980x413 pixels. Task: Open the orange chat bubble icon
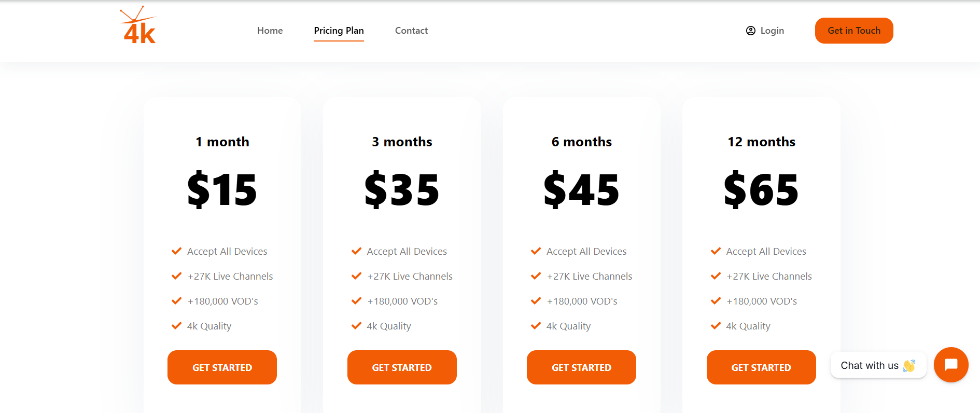tap(951, 365)
